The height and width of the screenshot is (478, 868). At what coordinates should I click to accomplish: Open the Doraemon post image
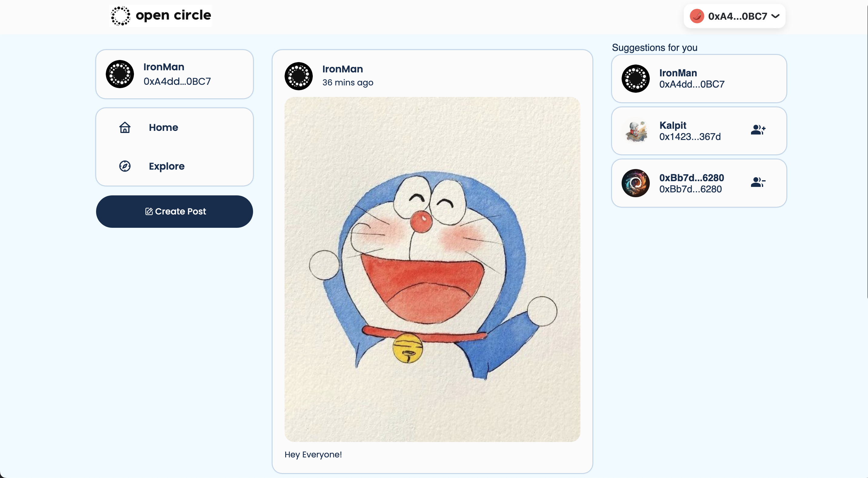point(432,269)
